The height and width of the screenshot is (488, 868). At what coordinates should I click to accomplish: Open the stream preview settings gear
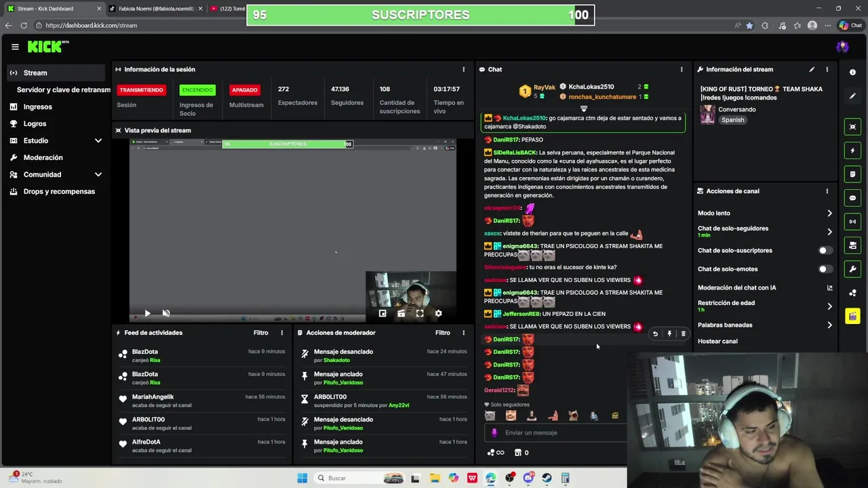[438, 313]
